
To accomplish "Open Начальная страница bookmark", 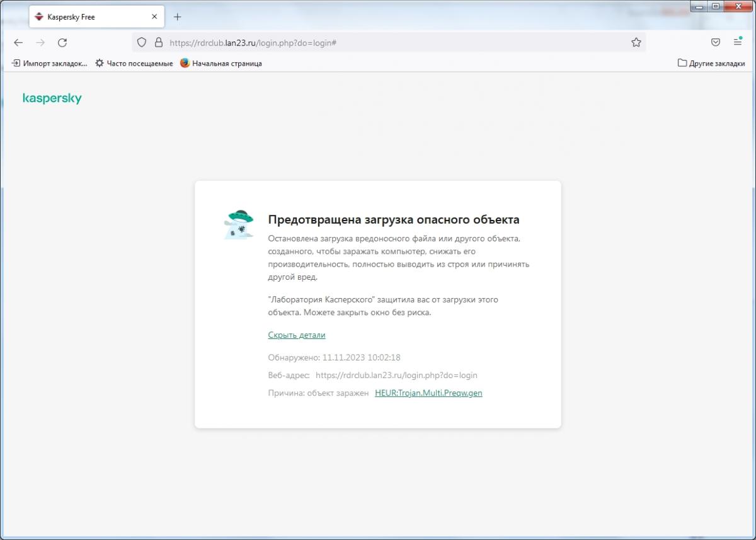I will [x=221, y=63].
